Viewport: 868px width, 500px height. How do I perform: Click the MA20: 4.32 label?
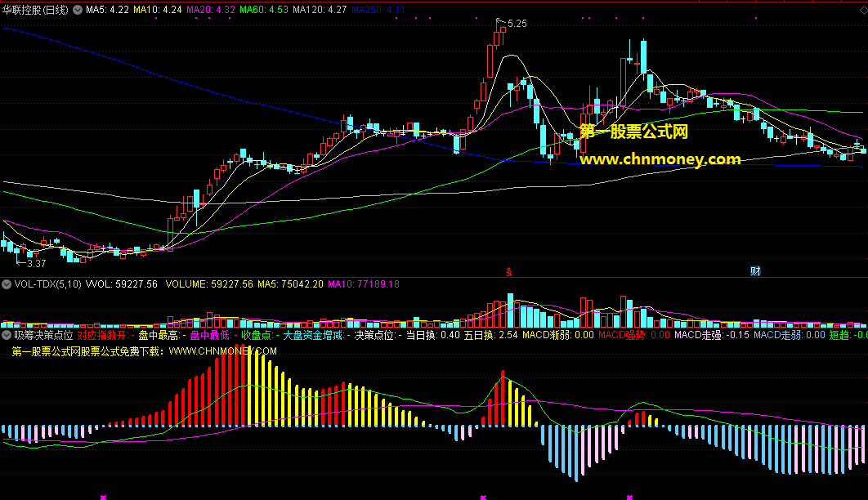(x=210, y=10)
